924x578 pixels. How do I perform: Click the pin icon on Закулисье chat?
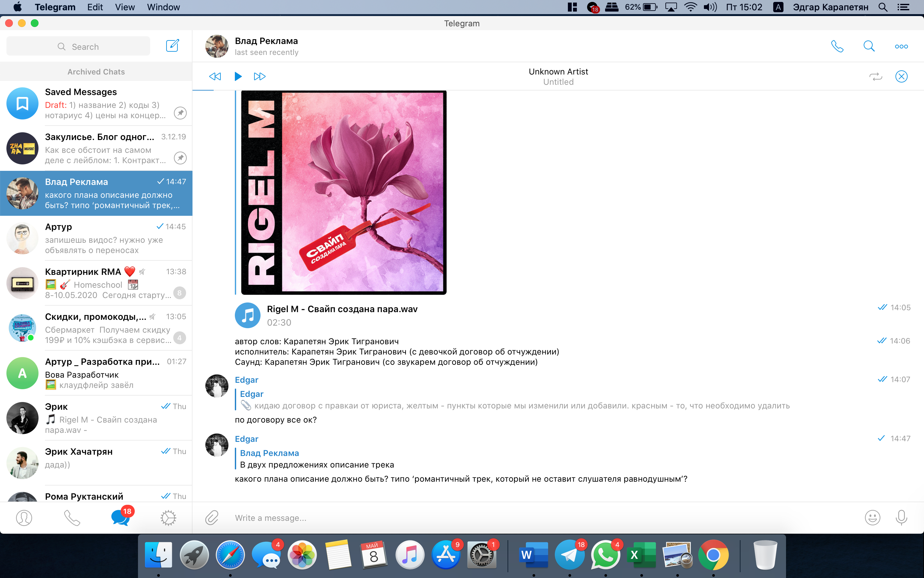pyautogui.click(x=180, y=157)
